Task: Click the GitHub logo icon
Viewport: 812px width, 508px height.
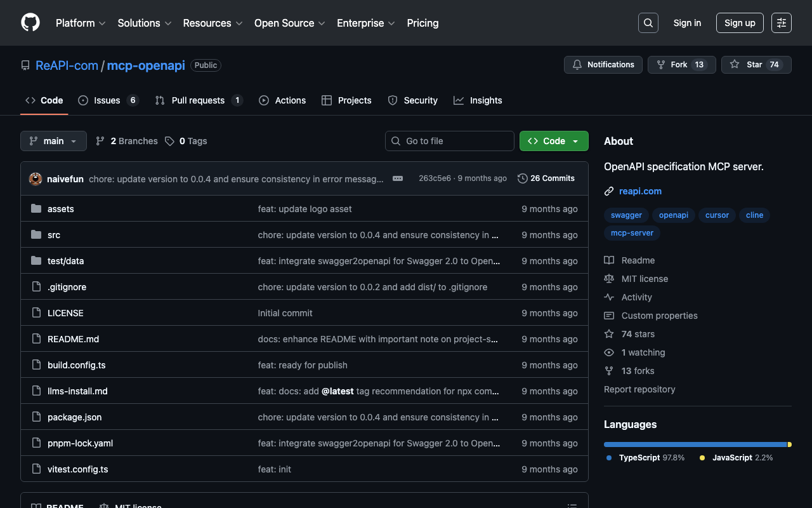Action: tap(30, 23)
